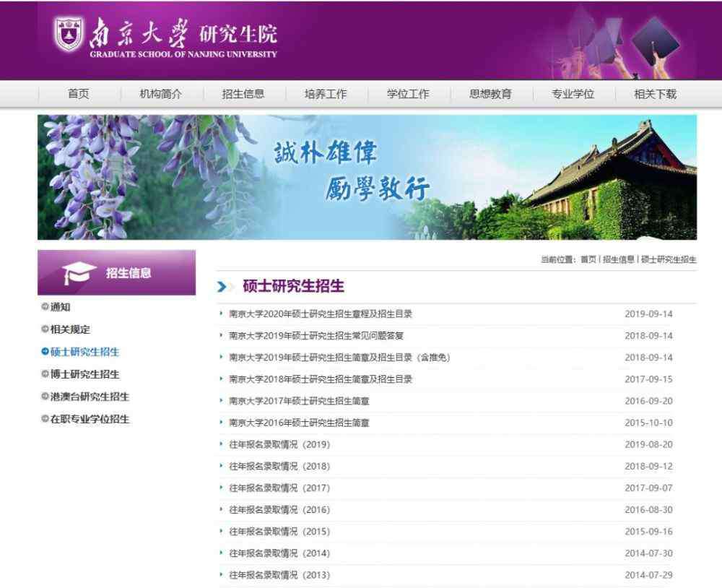Click the date 2017-09-07

click(649, 488)
